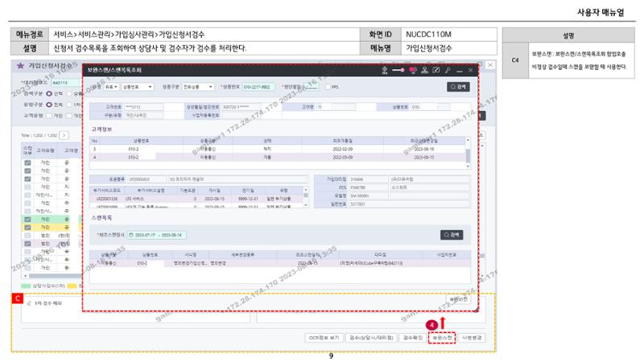Click the 상품번호 column header in 고객정보 table
Image resolution: width=644 pixels, height=362 pixels.
[x=142, y=141]
